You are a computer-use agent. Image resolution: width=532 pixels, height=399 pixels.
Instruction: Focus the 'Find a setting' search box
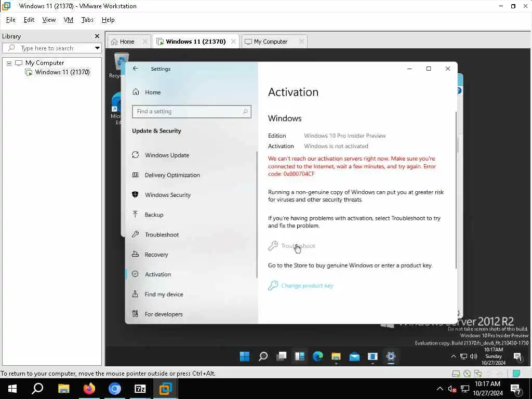(191, 111)
